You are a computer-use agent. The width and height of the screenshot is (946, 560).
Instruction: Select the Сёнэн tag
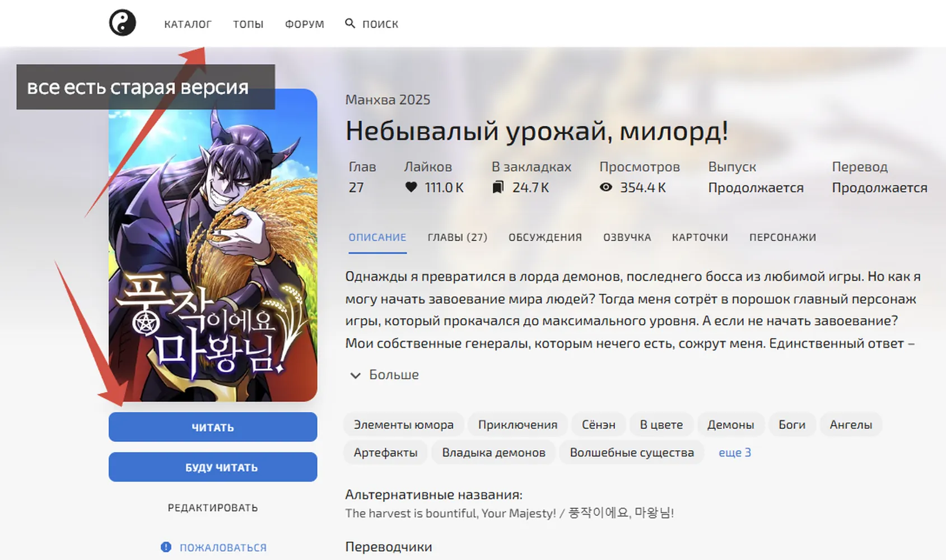[598, 424]
